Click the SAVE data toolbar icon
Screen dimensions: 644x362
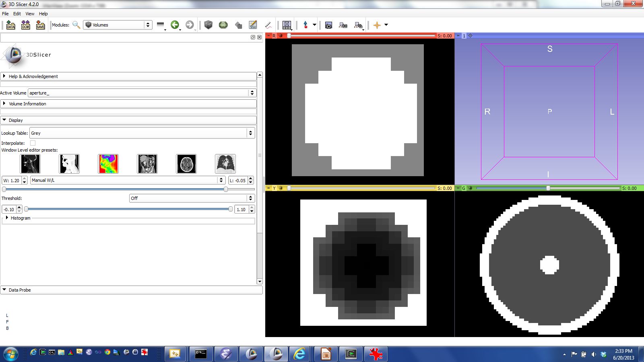[x=40, y=25]
